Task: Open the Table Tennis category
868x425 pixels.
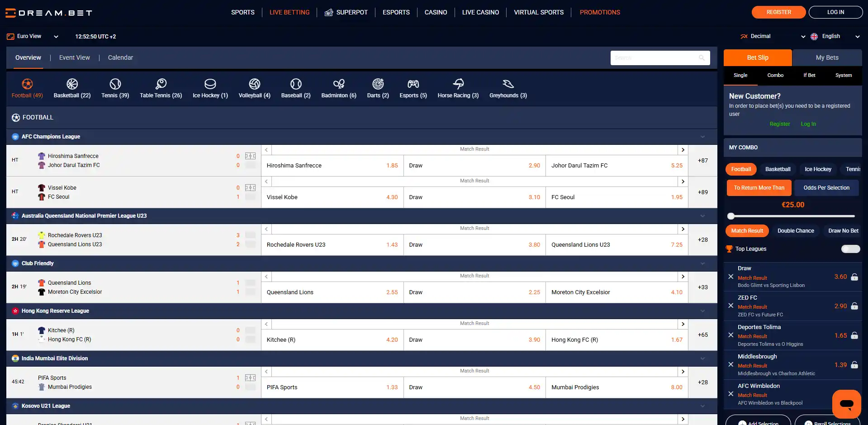Action: (x=161, y=88)
